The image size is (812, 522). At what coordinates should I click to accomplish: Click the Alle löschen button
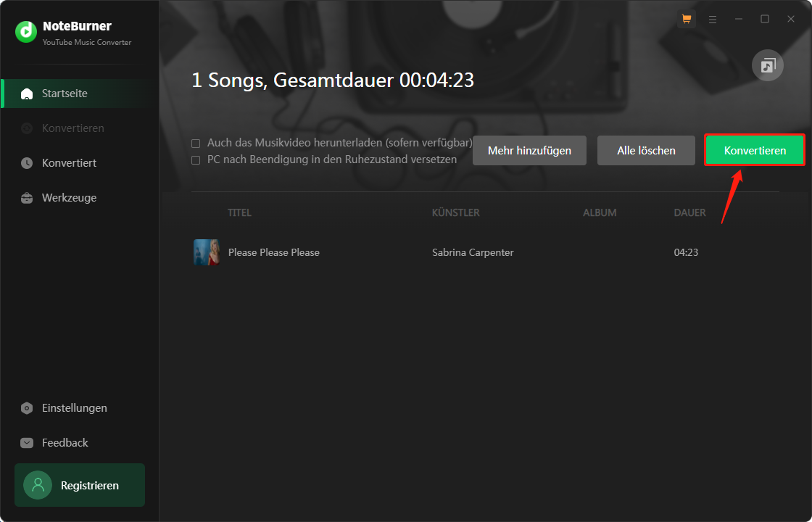click(646, 151)
